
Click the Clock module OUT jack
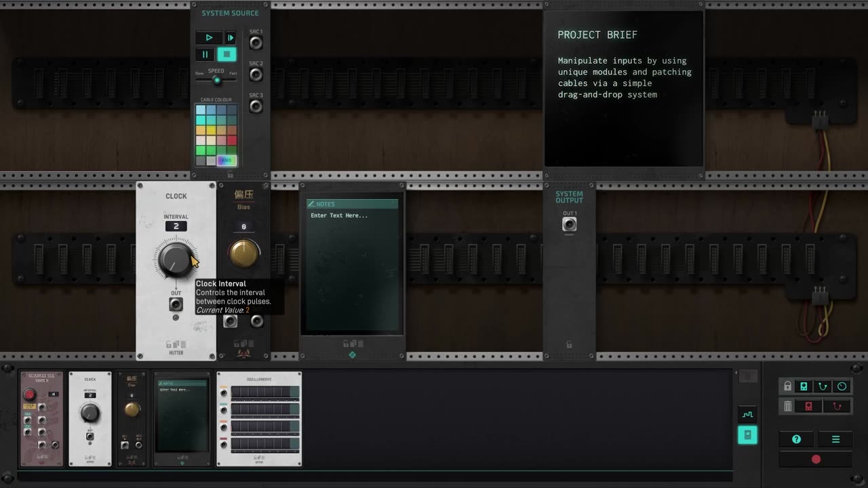coord(176,304)
